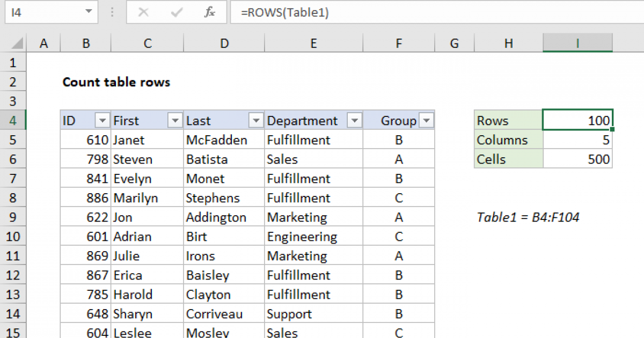Click the enter checkmark icon in formula bar
Viewport: 644px width, 338px height.
coord(176,12)
